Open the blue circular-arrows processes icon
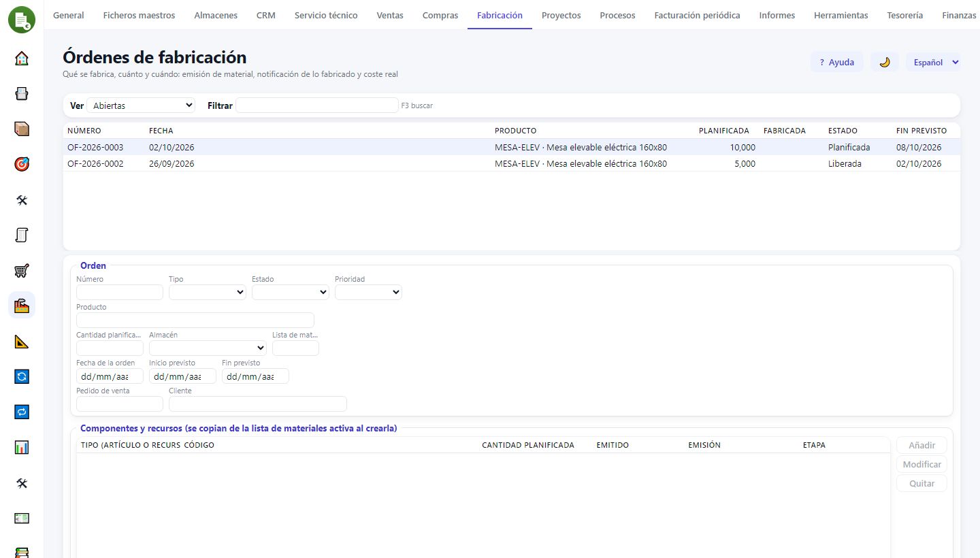This screenshot has height=558, width=980. (x=22, y=376)
